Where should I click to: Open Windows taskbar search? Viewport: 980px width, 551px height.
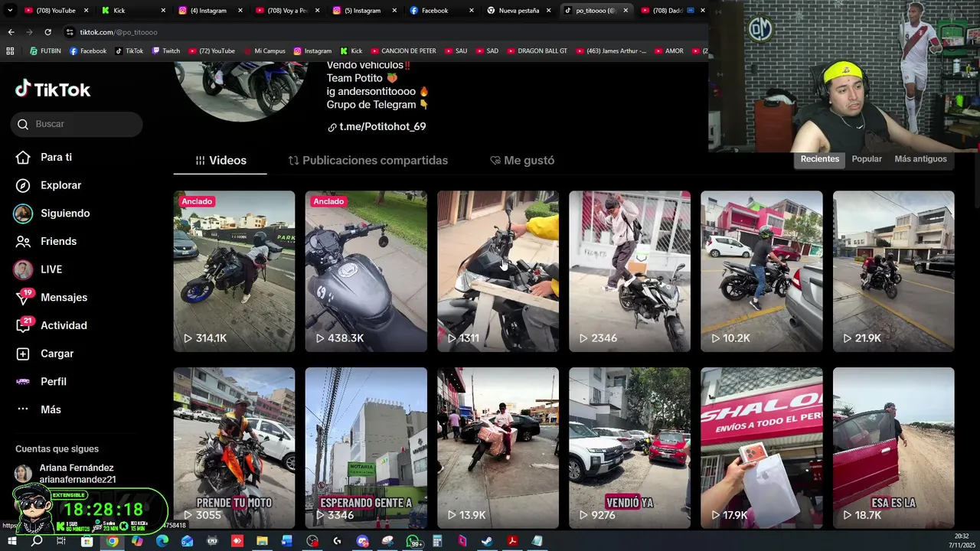36,541
